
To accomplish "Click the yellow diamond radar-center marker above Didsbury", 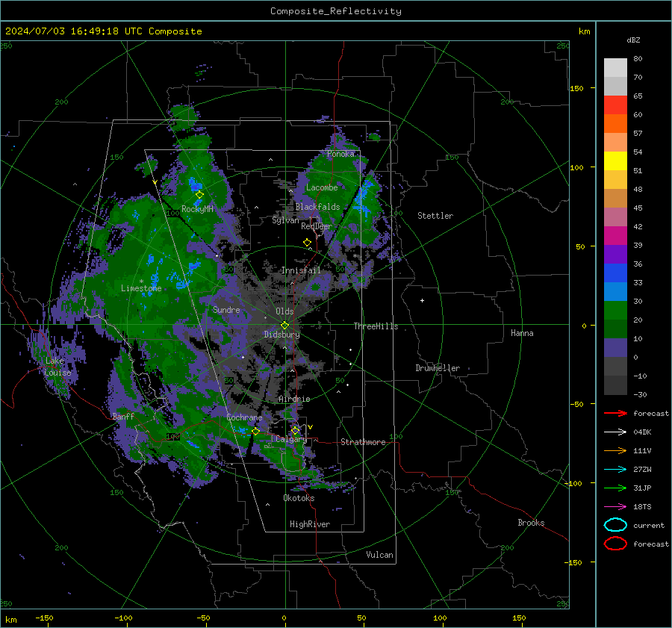I will (284, 326).
